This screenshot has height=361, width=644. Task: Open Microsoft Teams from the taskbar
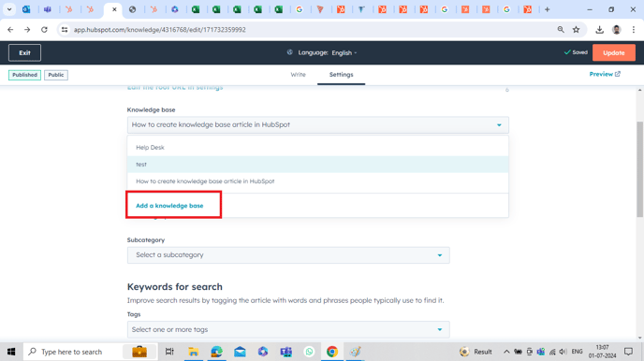coord(286,352)
